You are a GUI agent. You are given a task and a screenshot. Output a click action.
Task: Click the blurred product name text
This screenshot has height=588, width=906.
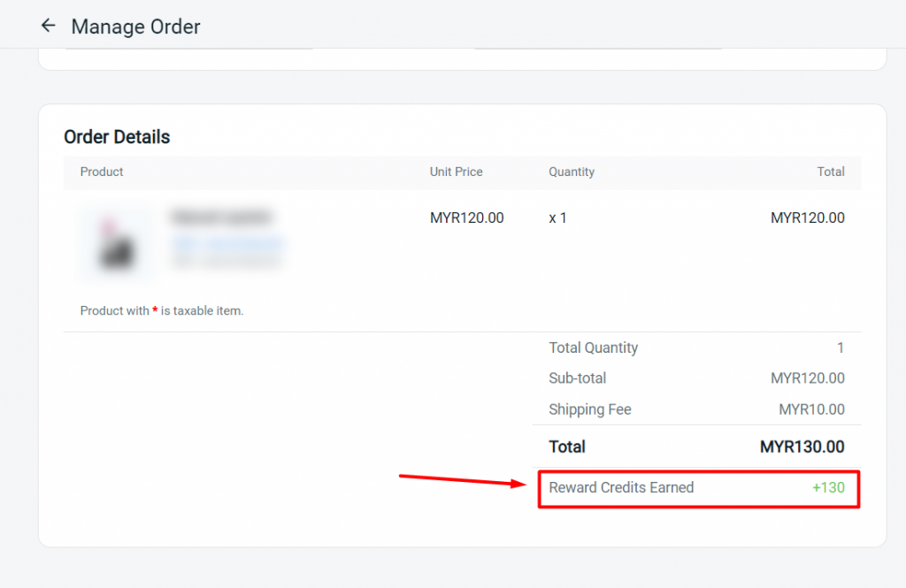222,218
